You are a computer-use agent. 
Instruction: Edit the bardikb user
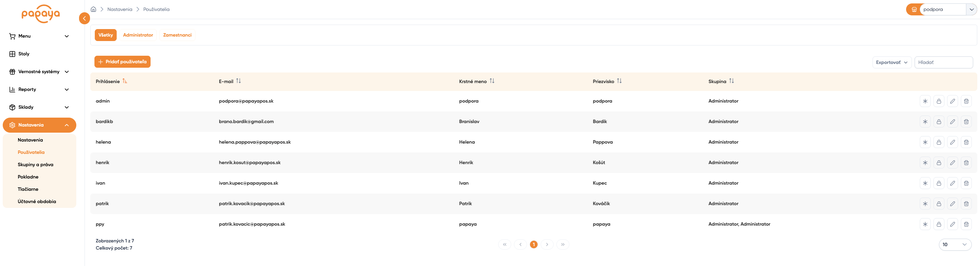(952, 122)
